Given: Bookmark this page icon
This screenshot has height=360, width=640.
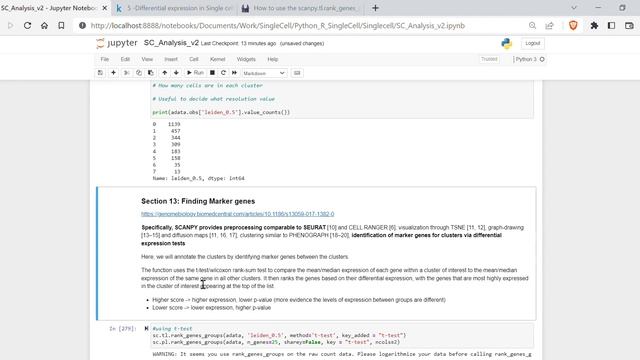Looking at the screenshot, I should pos(61,25).
